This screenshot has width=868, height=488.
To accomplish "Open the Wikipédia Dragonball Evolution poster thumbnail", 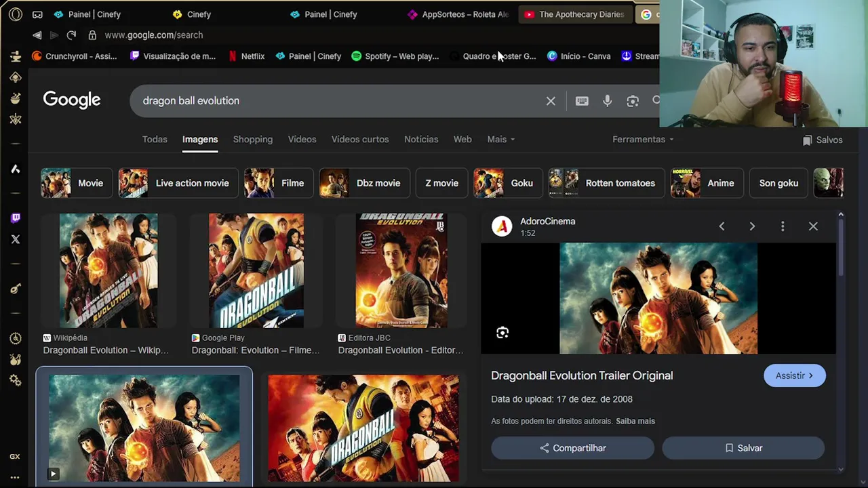I will pyautogui.click(x=108, y=270).
